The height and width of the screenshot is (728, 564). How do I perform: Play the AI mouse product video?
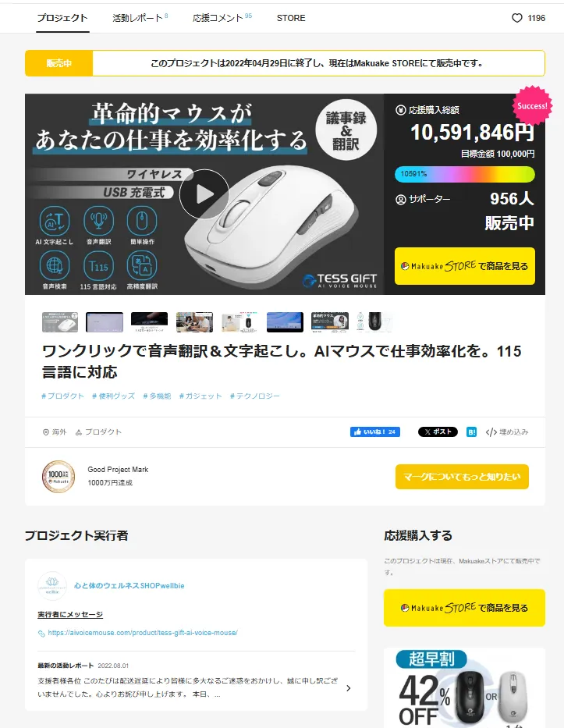point(204,194)
